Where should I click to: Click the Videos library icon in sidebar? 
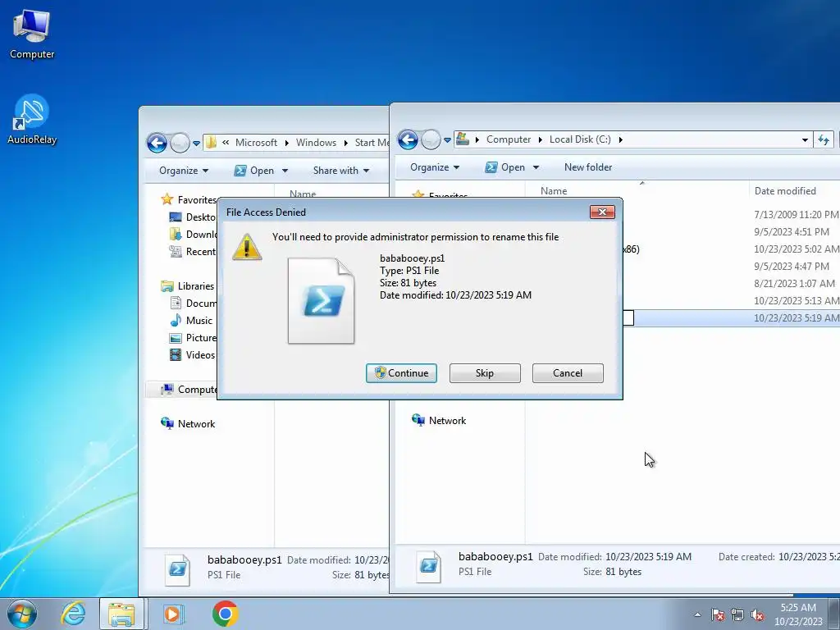[x=176, y=354]
